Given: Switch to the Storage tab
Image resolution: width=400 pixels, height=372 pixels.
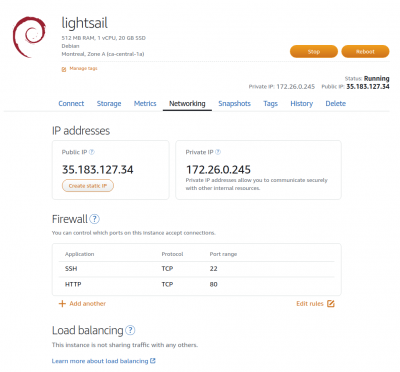Looking at the screenshot, I should pyautogui.click(x=109, y=104).
